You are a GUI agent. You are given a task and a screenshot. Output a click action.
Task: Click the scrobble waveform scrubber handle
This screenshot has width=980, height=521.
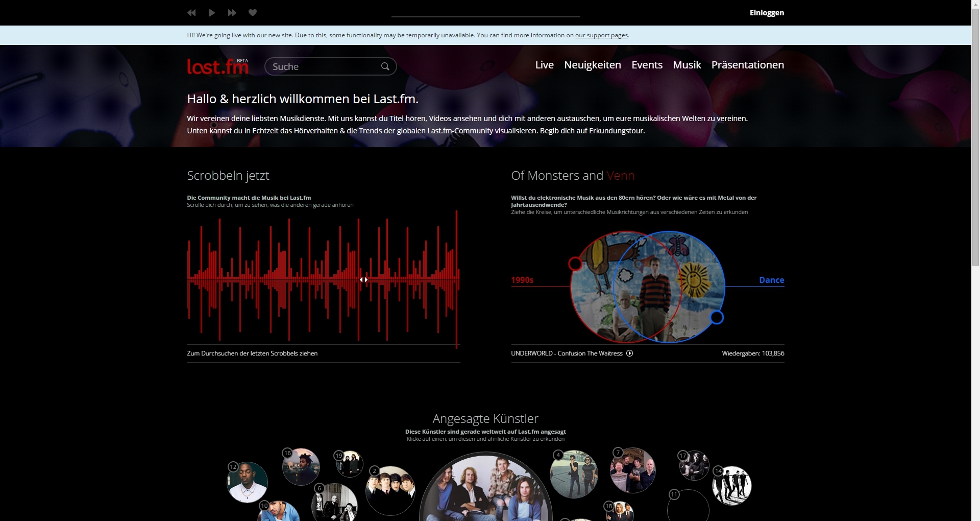364,280
